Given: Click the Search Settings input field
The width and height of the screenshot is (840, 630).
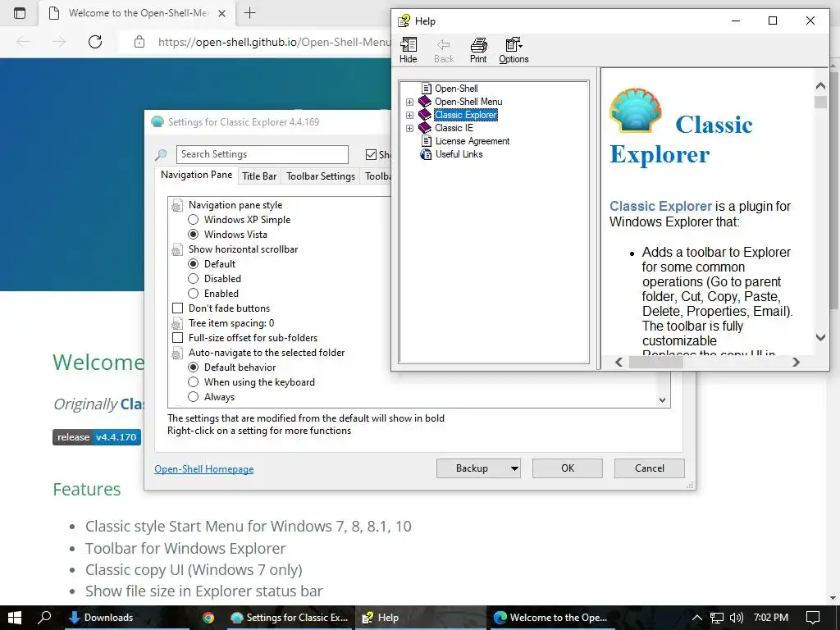Looking at the screenshot, I should coord(262,154).
